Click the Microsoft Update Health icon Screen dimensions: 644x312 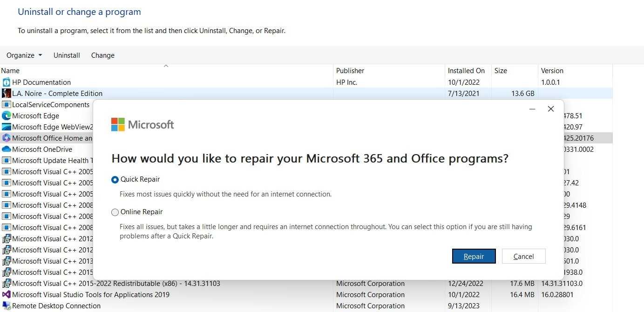pos(6,161)
